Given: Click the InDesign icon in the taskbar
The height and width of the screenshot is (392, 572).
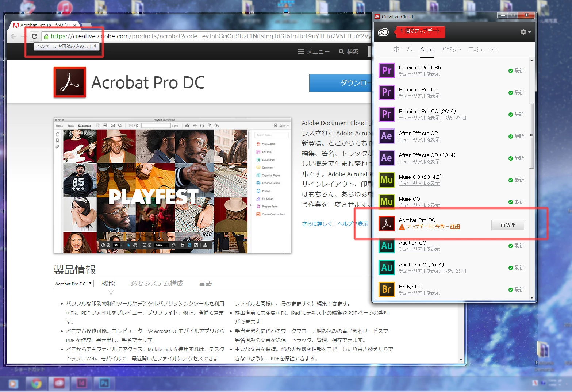Looking at the screenshot, I should click(x=82, y=383).
